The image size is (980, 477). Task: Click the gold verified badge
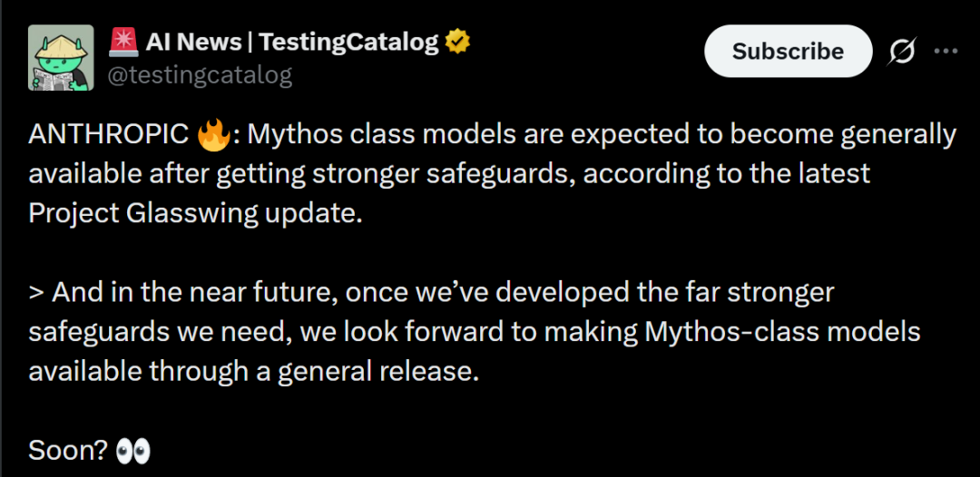(456, 43)
